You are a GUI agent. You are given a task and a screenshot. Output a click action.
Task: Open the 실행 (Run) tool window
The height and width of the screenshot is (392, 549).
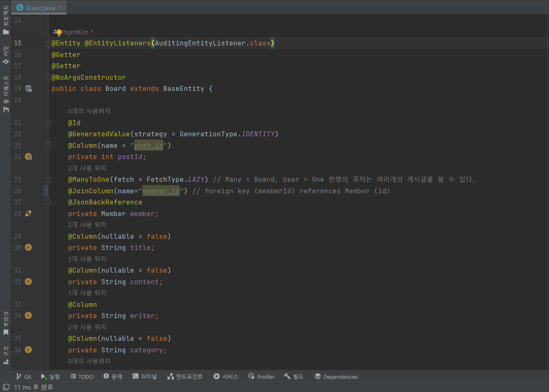point(50,377)
